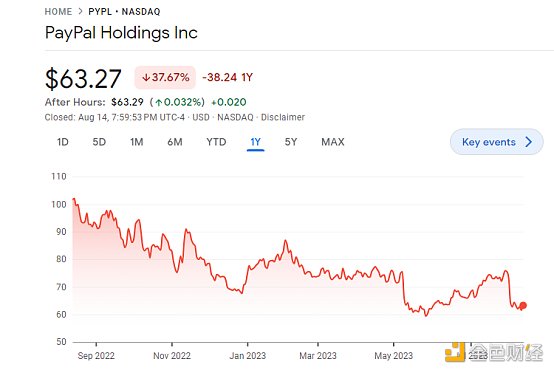Select the 1D time range tab

point(63,142)
